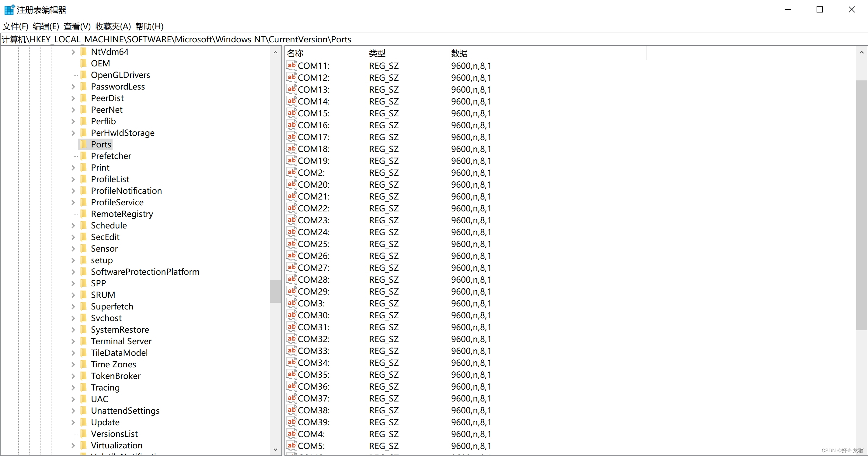Select the Prefetcher key in tree

[111, 156]
